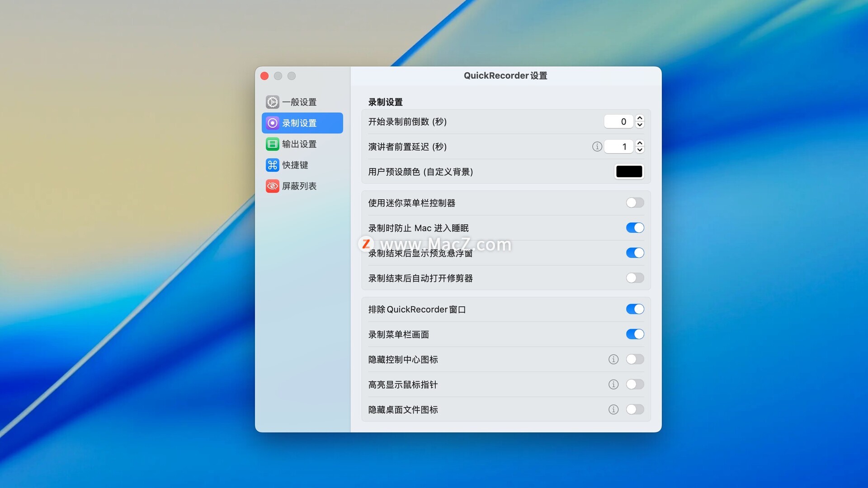
Task: Close the QuickRecorder settings window
Action: click(x=264, y=76)
